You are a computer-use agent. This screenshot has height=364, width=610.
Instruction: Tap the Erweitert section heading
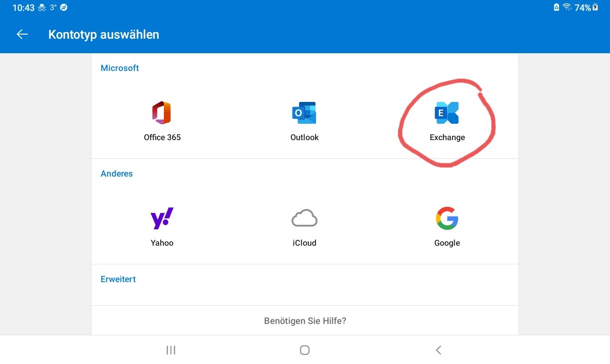click(118, 279)
